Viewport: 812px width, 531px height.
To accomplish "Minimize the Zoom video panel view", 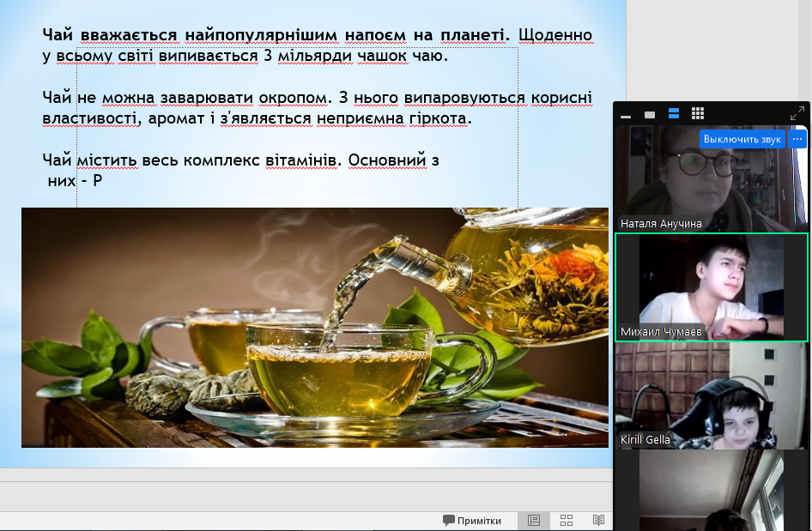I will point(626,116).
